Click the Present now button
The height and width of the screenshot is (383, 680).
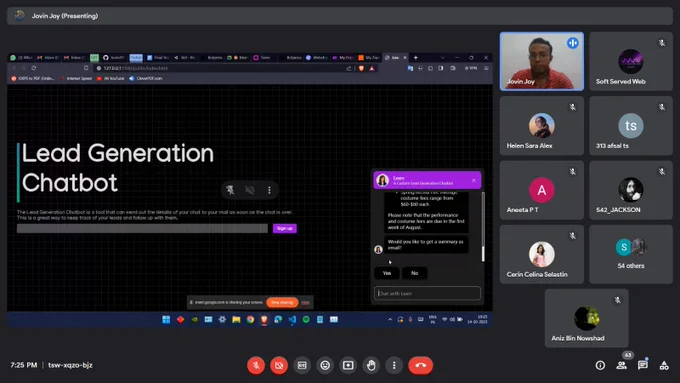tap(348, 365)
